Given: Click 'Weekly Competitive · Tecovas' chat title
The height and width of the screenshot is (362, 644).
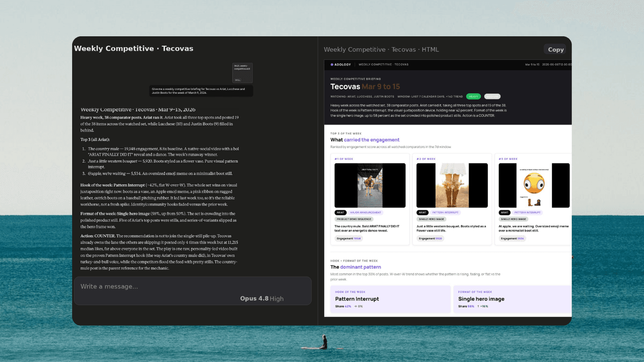Looking at the screenshot, I should 133,49.
